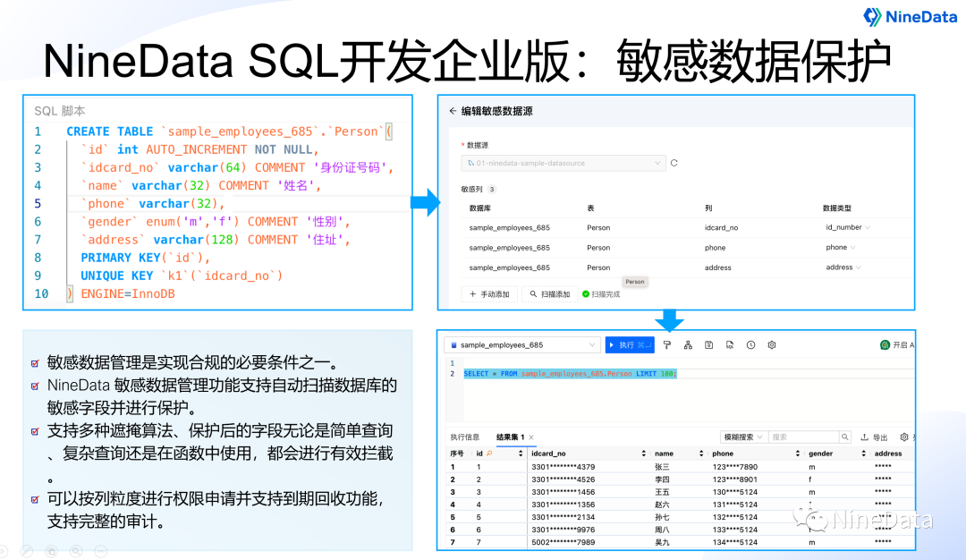Click the history clock icon

(751, 345)
